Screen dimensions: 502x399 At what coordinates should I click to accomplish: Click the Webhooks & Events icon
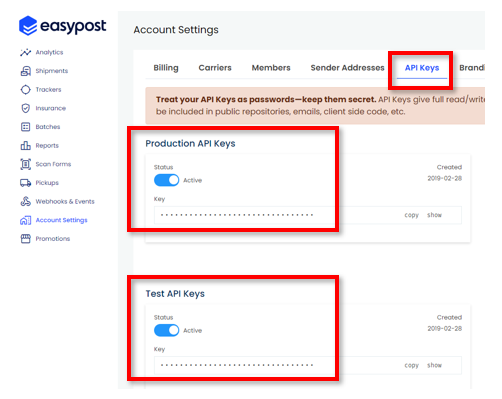pos(25,201)
